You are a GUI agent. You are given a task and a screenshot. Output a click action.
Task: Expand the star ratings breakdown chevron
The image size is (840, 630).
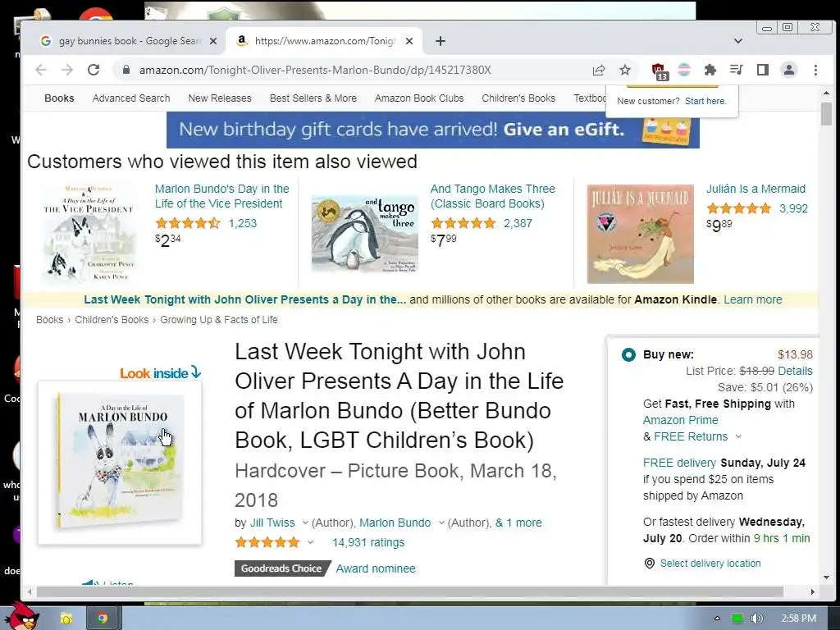click(310, 542)
